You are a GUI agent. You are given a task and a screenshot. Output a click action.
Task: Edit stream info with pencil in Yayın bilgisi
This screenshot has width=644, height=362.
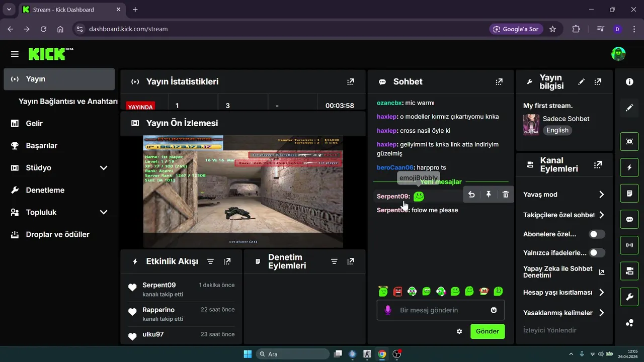coord(582,81)
